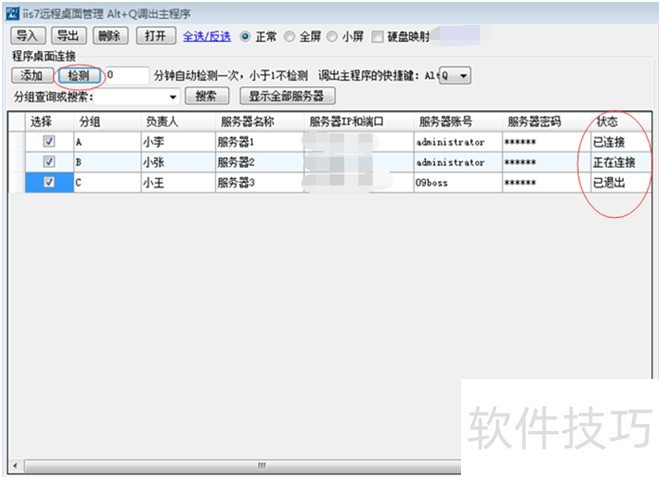The width and height of the screenshot is (659, 477).
Task: Focus the auto-detect minutes input field
Action: pyautogui.click(x=127, y=76)
